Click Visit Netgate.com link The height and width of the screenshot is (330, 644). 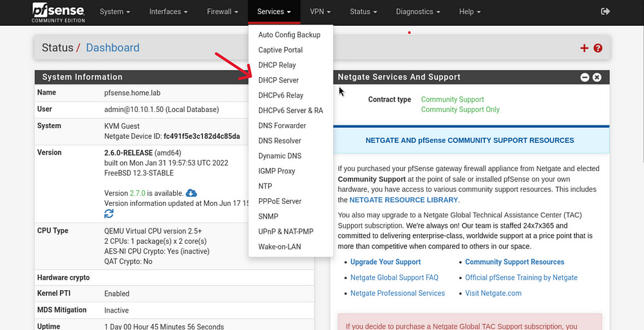point(493,293)
